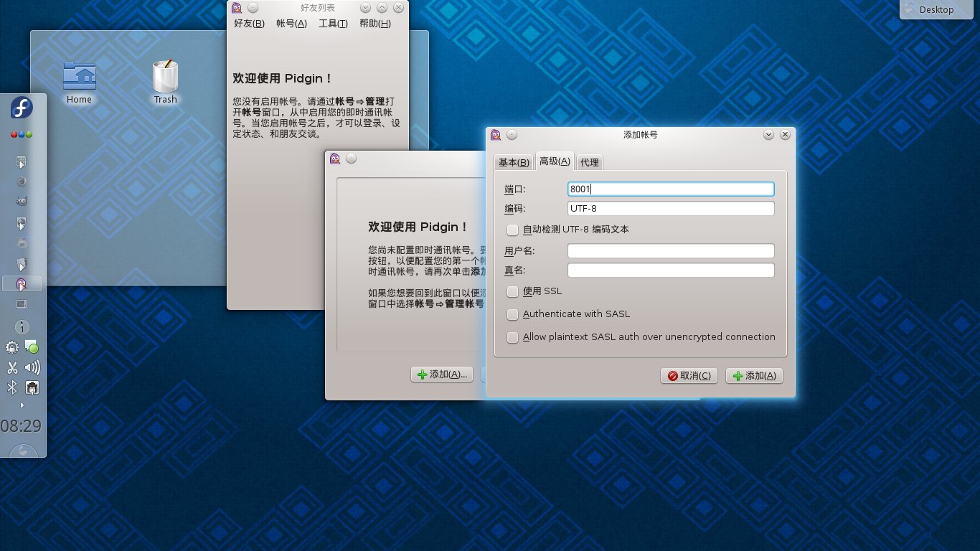Open the scissors clipboard tray icon
Image resolution: width=980 pixels, height=551 pixels.
(12, 368)
